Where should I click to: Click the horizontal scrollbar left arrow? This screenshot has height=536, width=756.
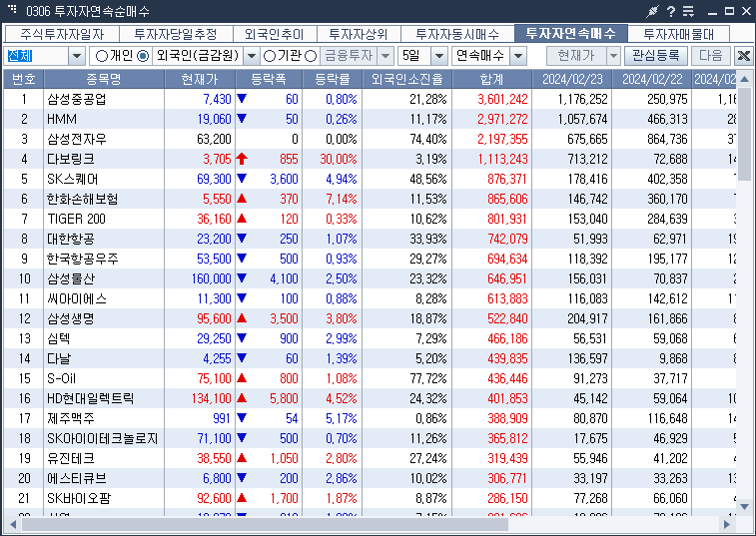coord(13,524)
